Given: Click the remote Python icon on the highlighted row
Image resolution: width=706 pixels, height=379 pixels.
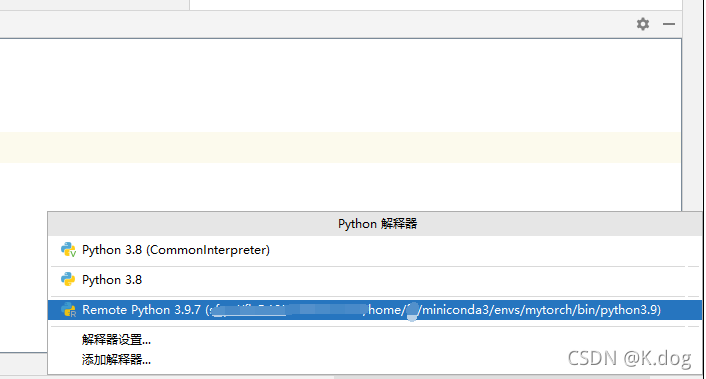Looking at the screenshot, I should click(68, 310).
